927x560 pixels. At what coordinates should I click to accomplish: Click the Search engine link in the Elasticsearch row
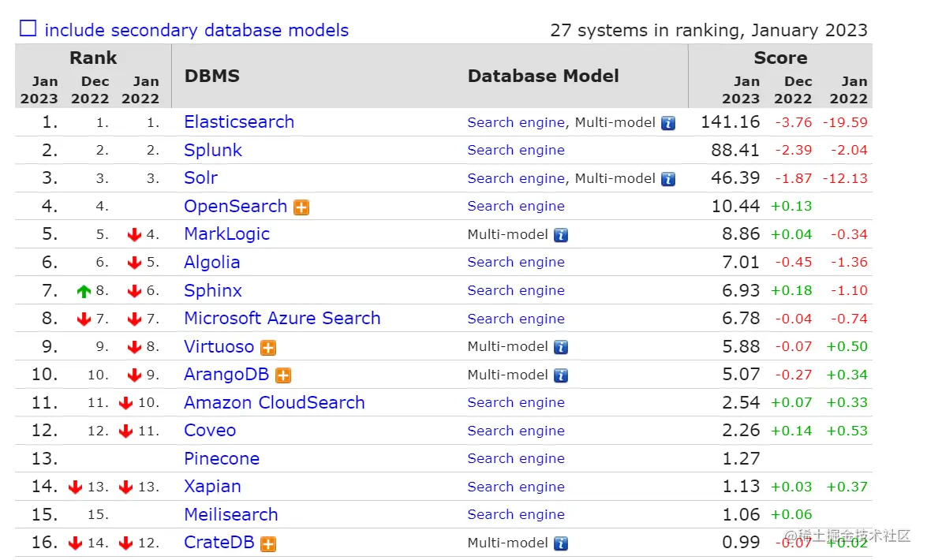point(516,122)
